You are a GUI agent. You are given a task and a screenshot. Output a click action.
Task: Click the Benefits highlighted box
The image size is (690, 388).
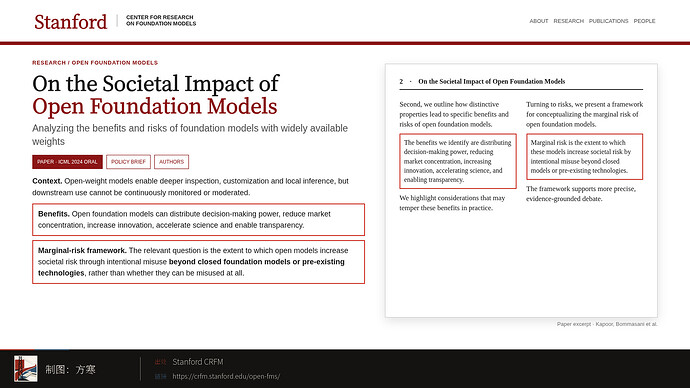(198, 220)
